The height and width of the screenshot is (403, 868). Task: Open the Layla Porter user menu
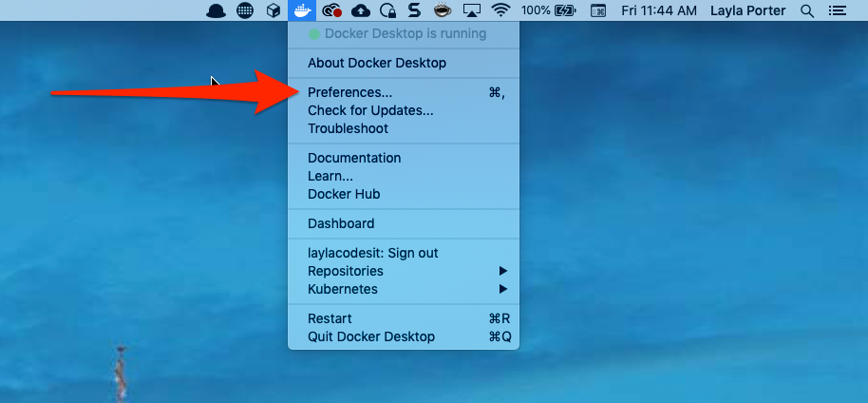pos(748,10)
